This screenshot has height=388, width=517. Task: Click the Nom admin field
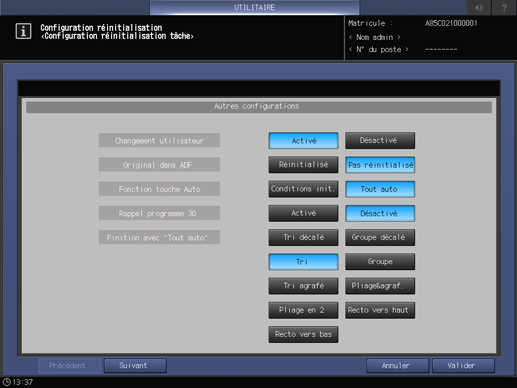coord(374,37)
